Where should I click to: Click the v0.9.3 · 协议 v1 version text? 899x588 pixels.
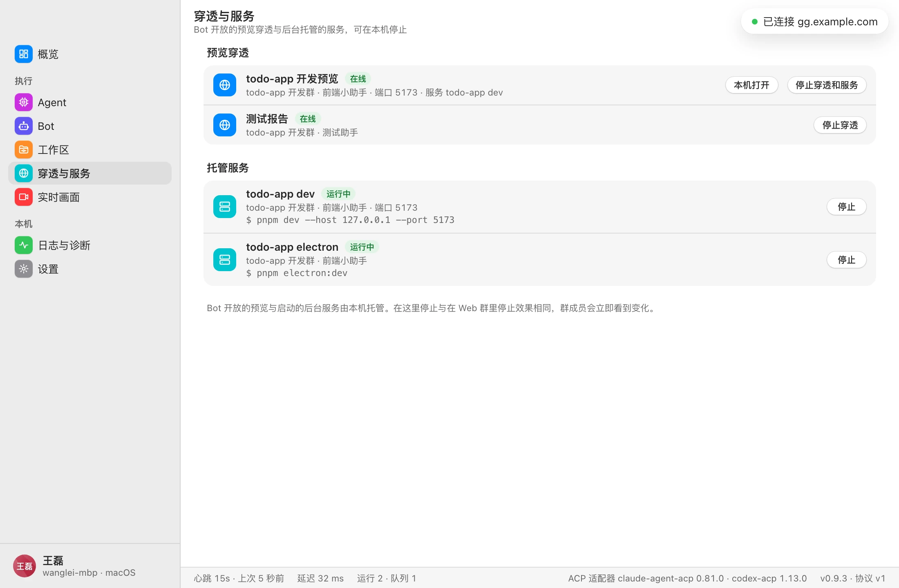[x=853, y=578]
